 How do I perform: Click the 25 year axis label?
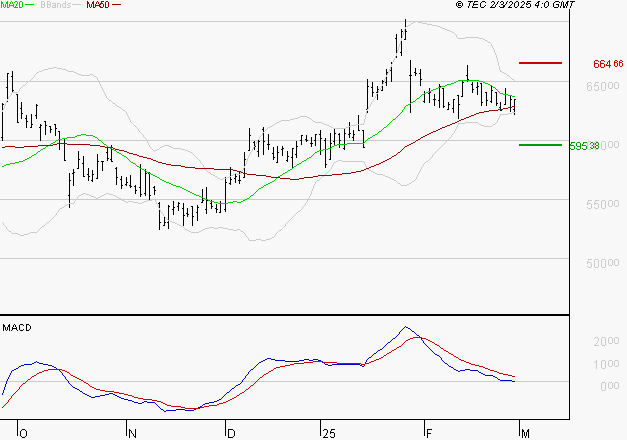pyautogui.click(x=329, y=434)
